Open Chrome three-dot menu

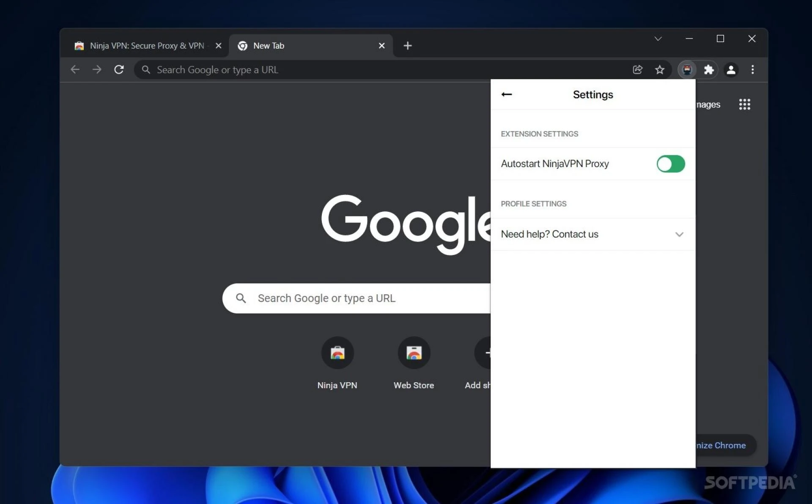(752, 70)
